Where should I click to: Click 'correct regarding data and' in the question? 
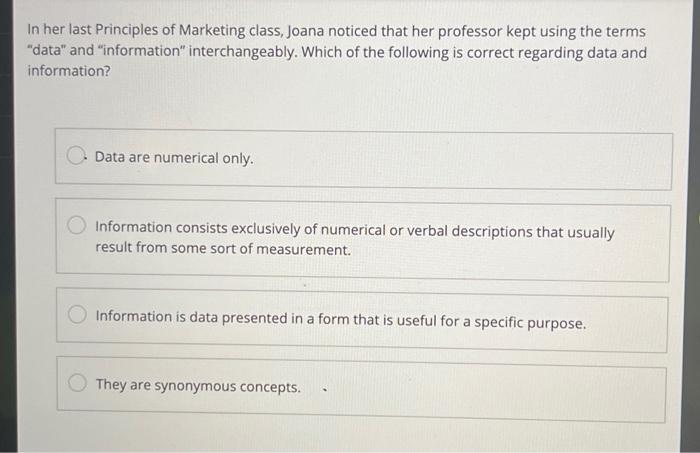557,53
